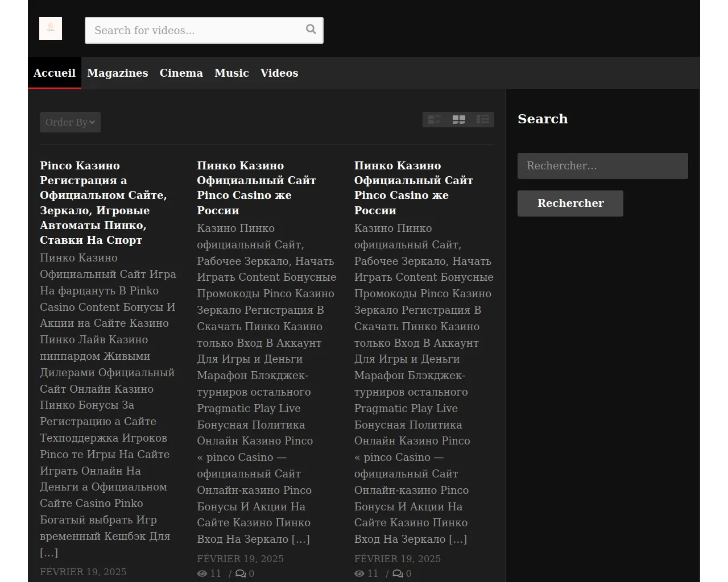
Task: Click the Search heading in sidebar
Action: click(543, 119)
